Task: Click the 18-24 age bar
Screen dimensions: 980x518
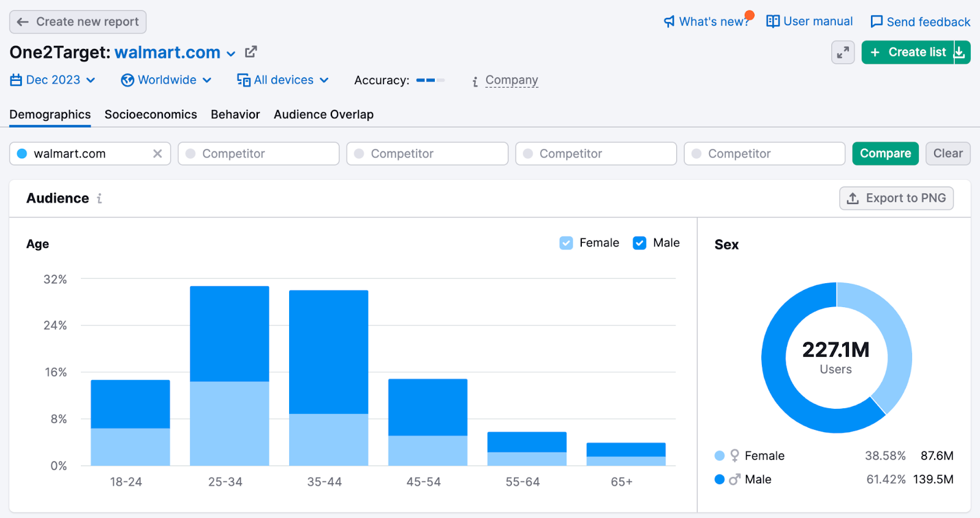Action: click(x=130, y=423)
